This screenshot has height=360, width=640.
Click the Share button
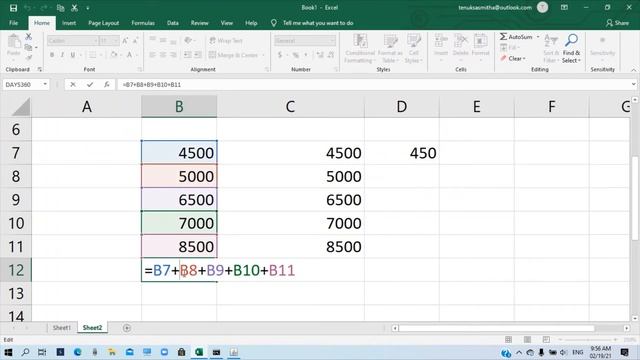[617, 23]
